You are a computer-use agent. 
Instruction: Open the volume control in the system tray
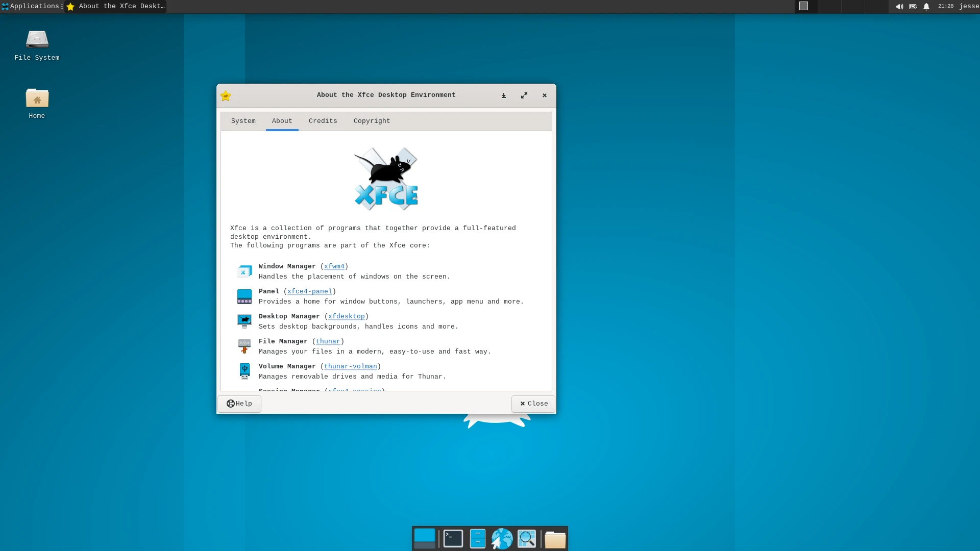[899, 7]
